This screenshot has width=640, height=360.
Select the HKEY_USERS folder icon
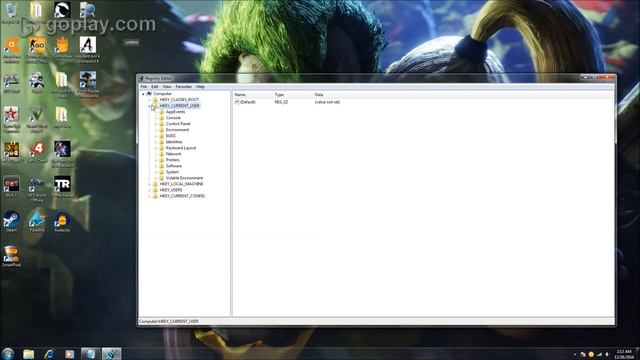pyautogui.click(x=155, y=190)
